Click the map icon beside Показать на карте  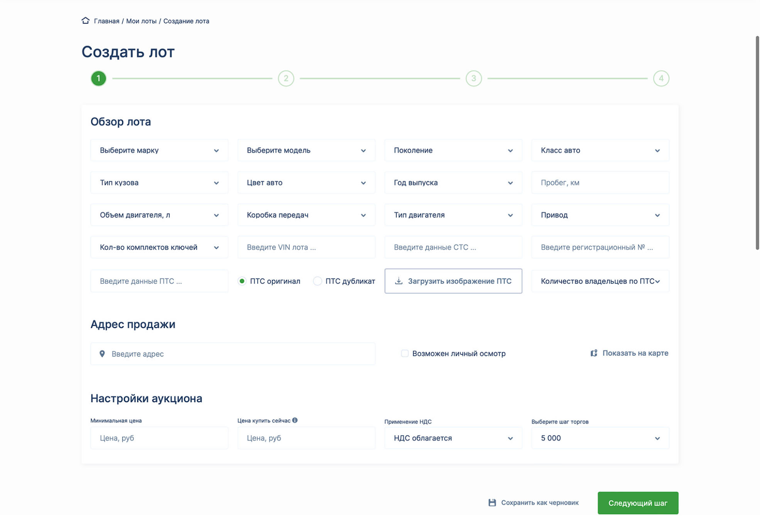coord(594,353)
